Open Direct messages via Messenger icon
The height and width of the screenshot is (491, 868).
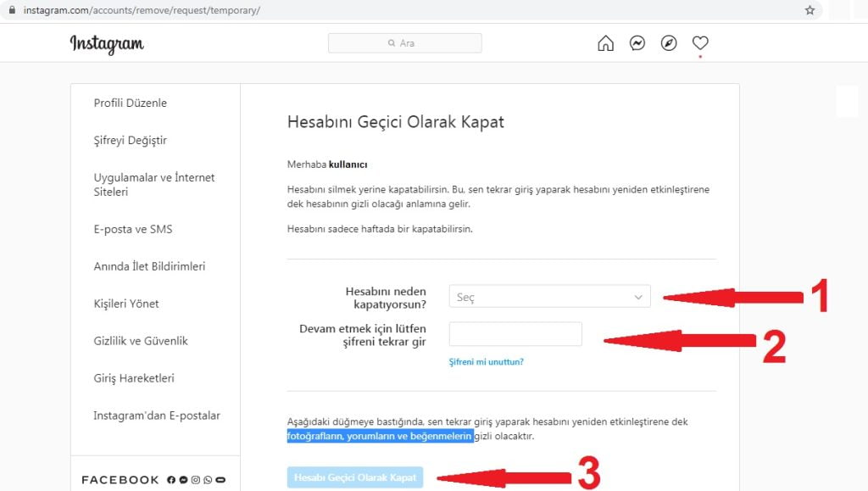[x=637, y=42]
